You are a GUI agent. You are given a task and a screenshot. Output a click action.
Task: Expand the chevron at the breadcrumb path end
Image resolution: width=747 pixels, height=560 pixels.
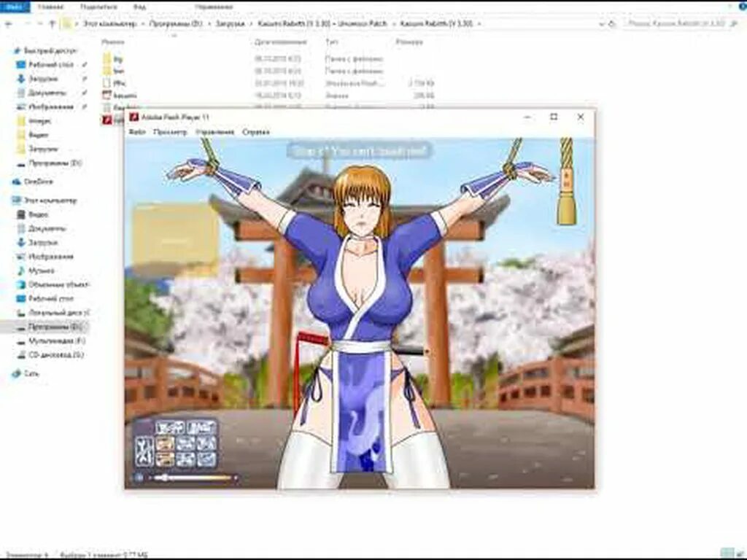tap(479, 23)
